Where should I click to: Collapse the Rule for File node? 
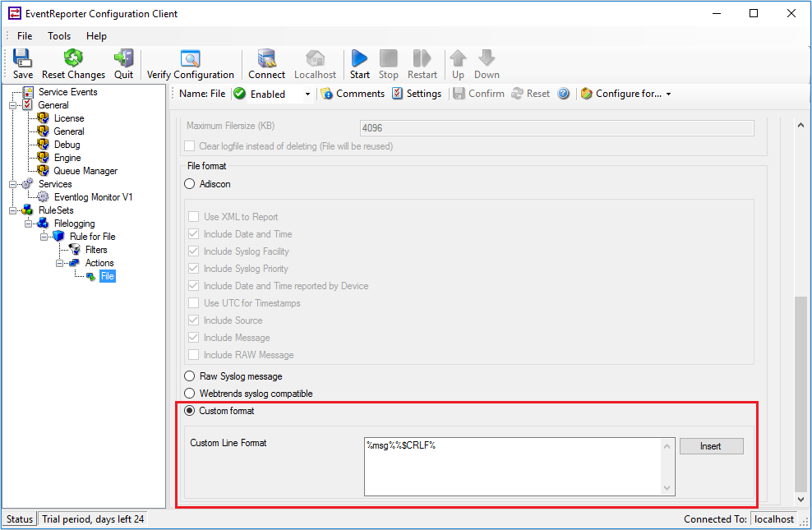(44, 237)
